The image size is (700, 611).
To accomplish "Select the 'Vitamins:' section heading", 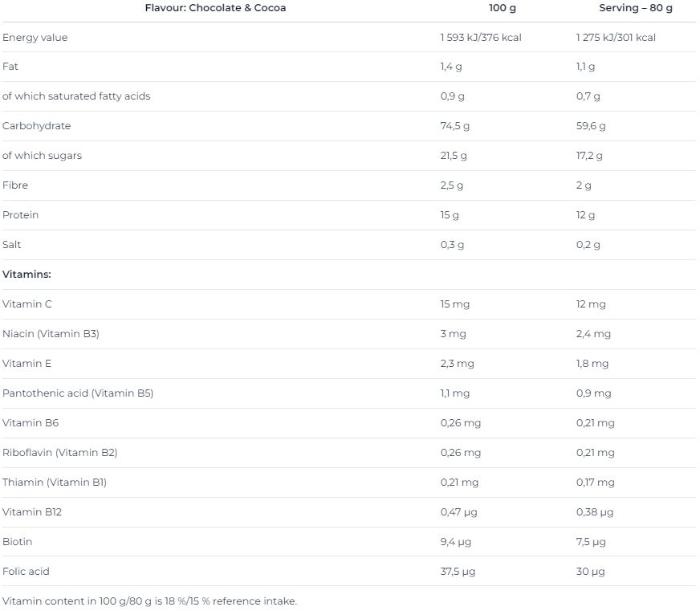I will (26, 275).
